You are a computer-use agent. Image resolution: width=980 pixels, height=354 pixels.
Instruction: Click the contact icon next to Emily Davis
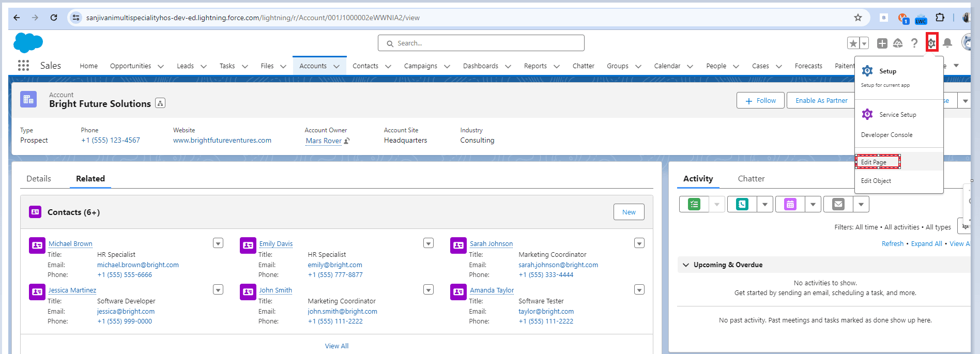point(248,245)
